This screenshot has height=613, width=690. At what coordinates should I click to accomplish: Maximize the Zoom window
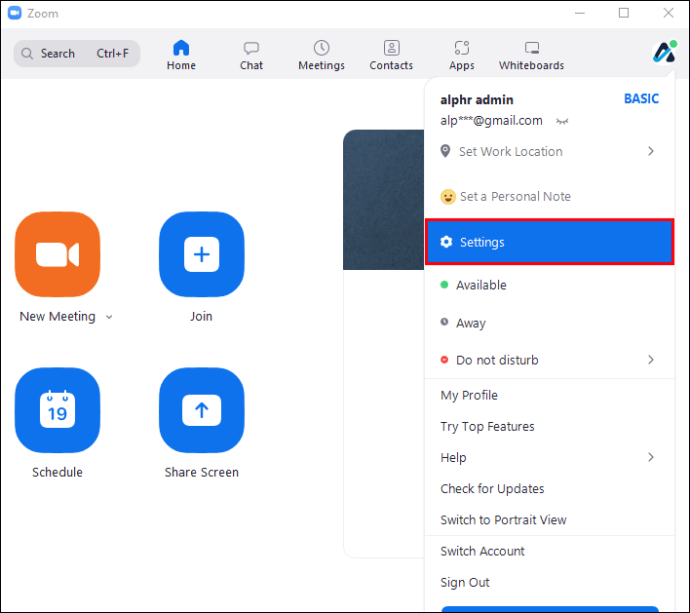(624, 13)
